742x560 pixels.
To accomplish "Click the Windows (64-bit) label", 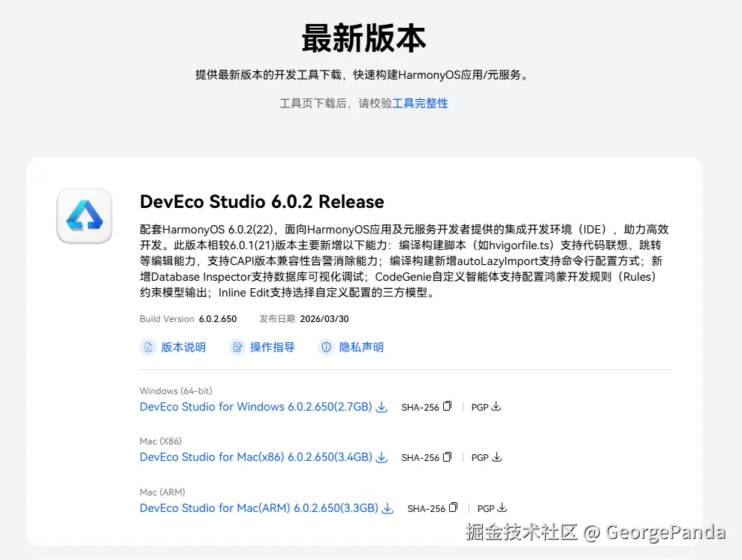I will pyautogui.click(x=176, y=390).
